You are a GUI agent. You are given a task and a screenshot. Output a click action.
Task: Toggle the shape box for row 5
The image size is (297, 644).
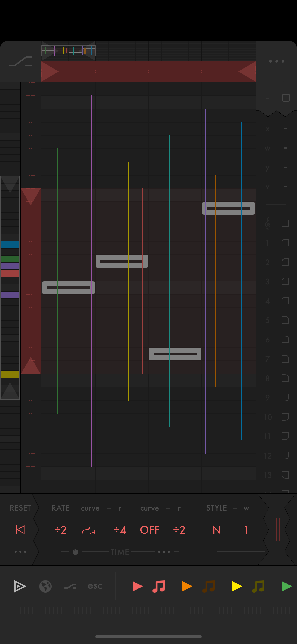pyautogui.click(x=285, y=320)
